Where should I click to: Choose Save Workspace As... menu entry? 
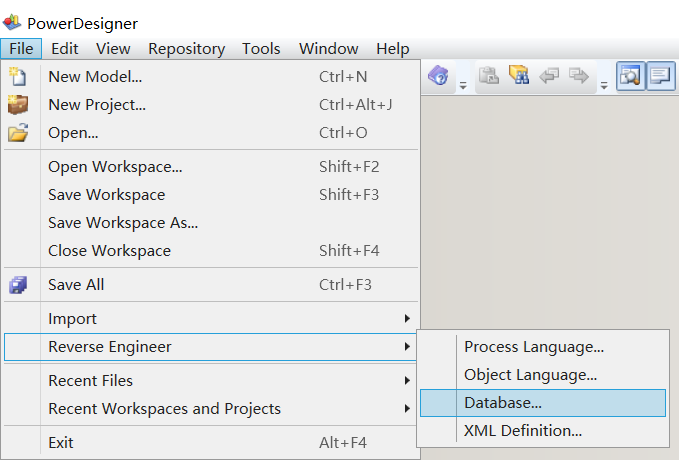click(123, 223)
